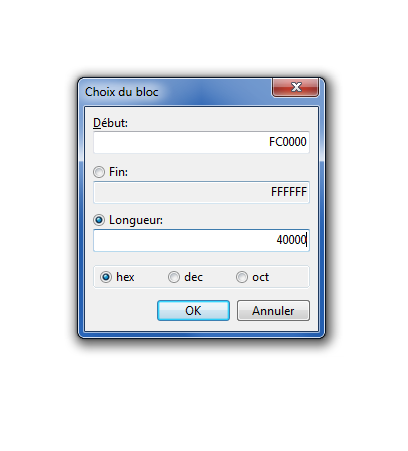Click the oct label text

click(x=261, y=277)
